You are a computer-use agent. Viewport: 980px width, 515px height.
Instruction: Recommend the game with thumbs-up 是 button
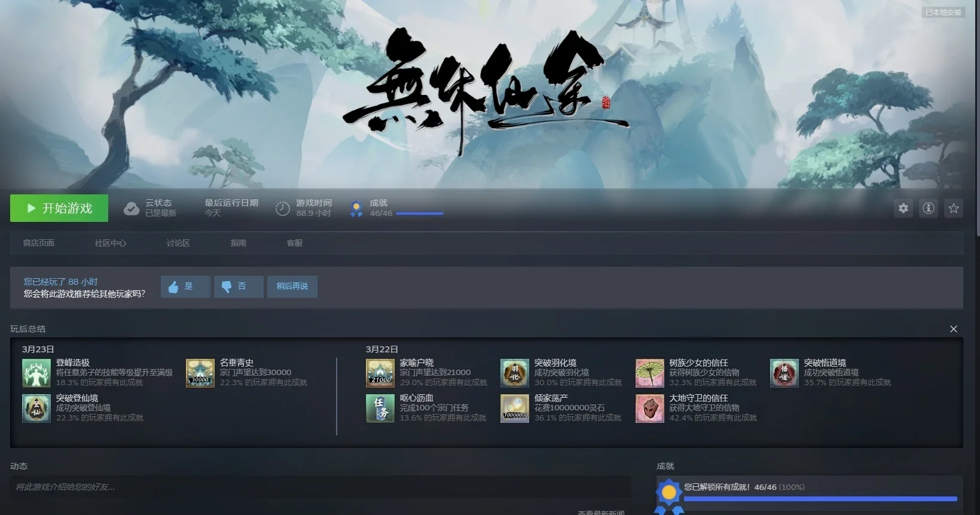[185, 287]
